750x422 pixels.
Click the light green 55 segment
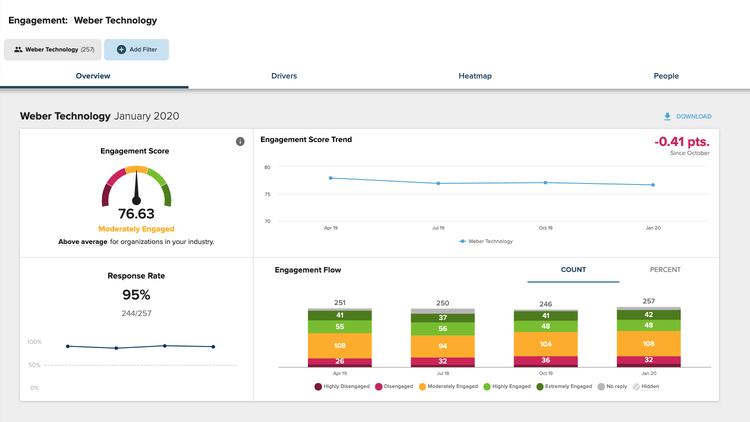pos(340,327)
